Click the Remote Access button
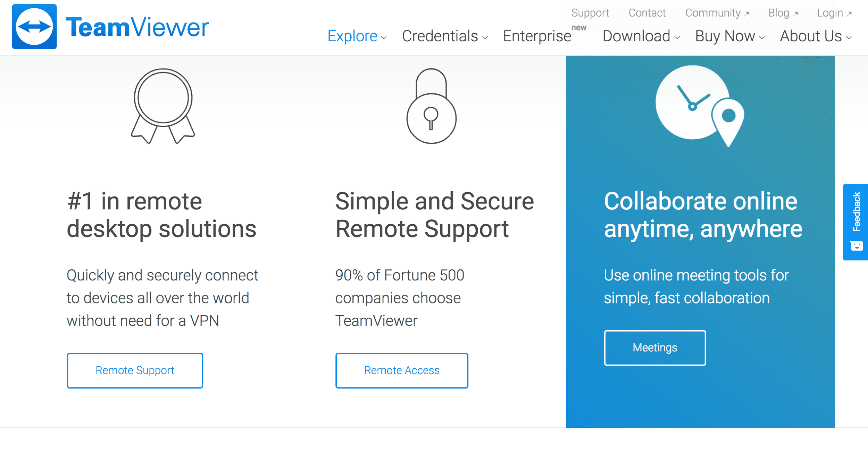Viewport: 868px width, 452px height. click(402, 370)
